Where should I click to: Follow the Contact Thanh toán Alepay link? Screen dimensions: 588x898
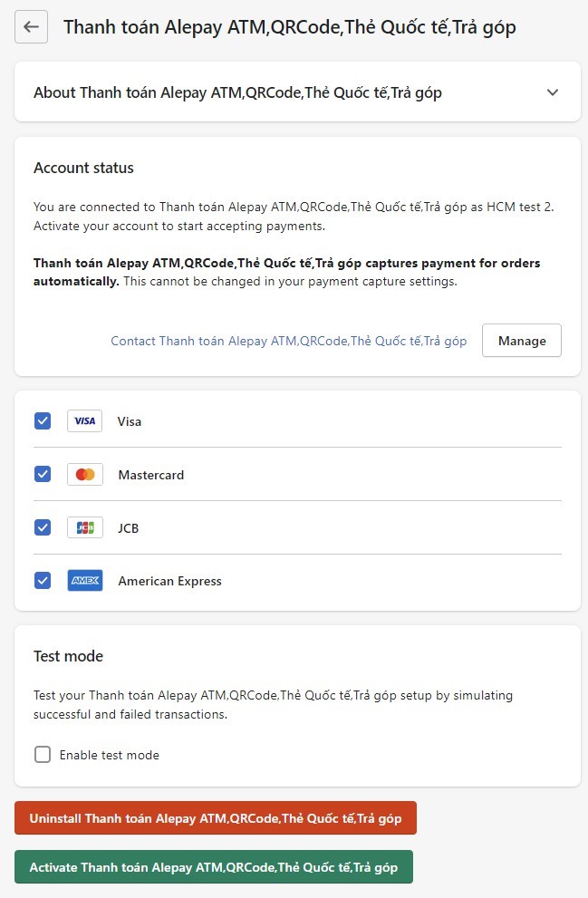(x=288, y=341)
